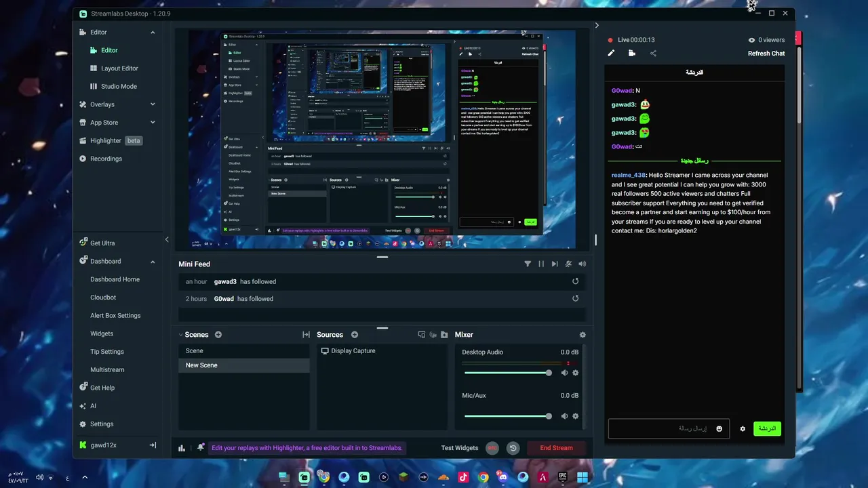Mute Desktop Audio speaker icon
The height and width of the screenshot is (488, 868).
pyautogui.click(x=564, y=373)
